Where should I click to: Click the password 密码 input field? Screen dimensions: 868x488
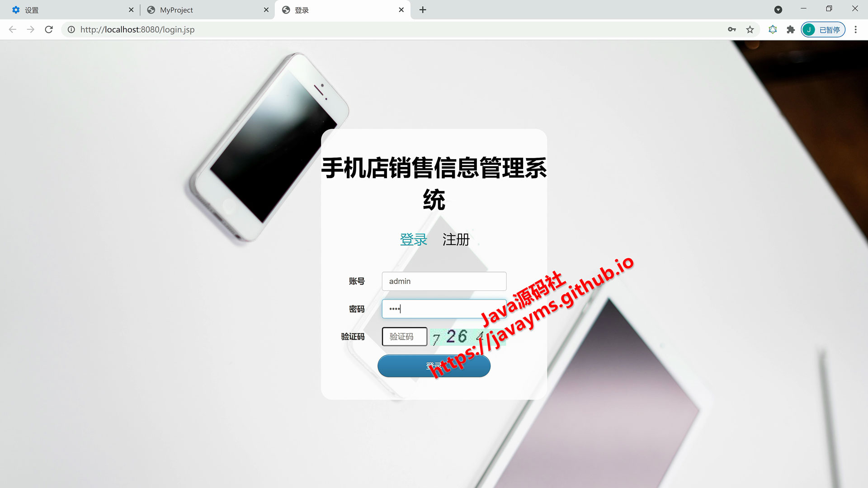[444, 309]
